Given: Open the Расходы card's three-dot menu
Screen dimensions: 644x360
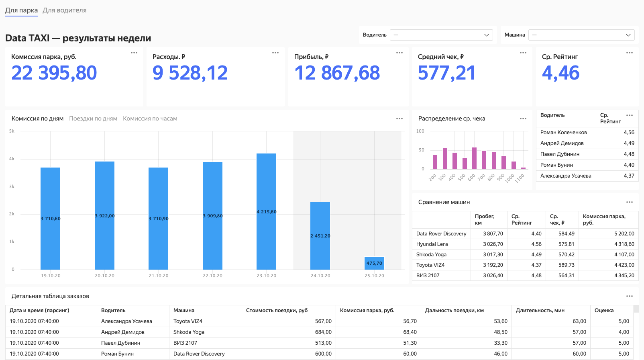Looking at the screenshot, I should click(275, 53).
